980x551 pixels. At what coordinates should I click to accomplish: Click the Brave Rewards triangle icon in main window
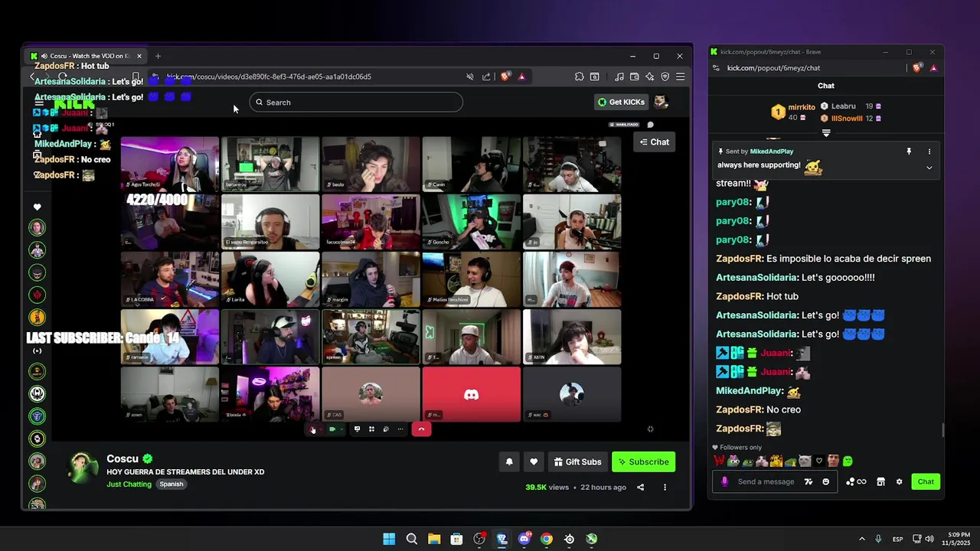[x=521, y=77]
